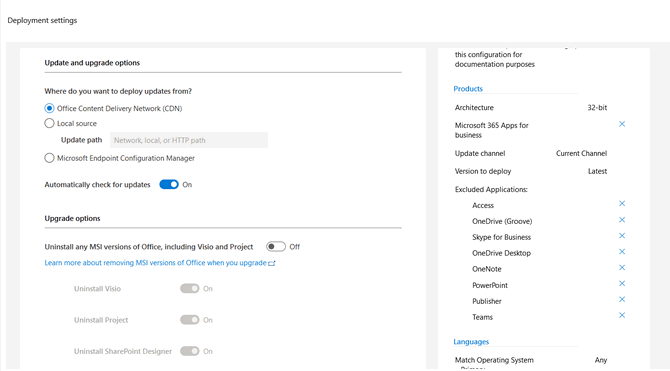
Task: Remove Microsoft 365 Apps for business product
Action: coord(622,124)
